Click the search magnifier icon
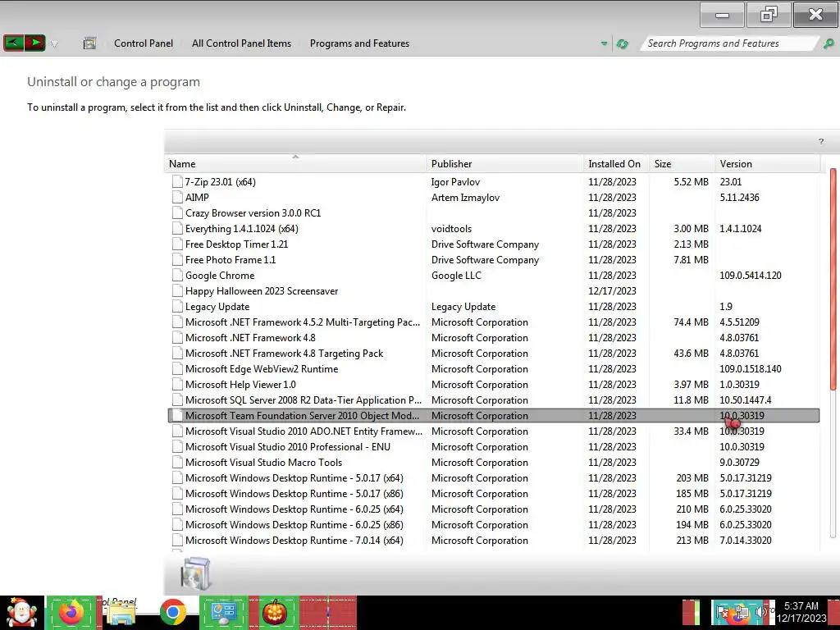 829,43
